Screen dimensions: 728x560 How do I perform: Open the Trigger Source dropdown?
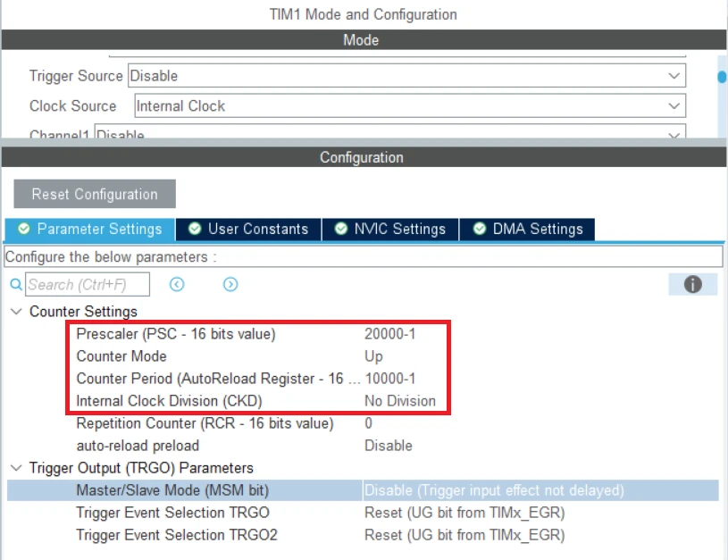tap(406, 76)
